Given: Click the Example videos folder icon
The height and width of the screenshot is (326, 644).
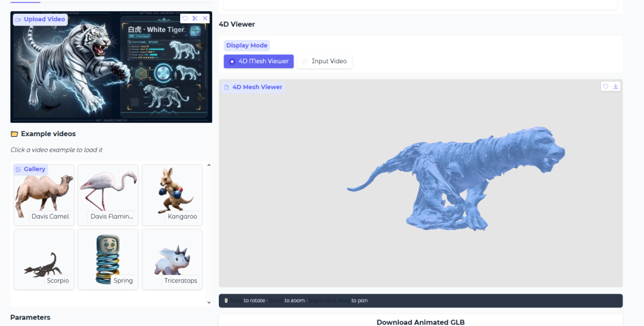Looking at the screenshot, I should click(14, 134).
